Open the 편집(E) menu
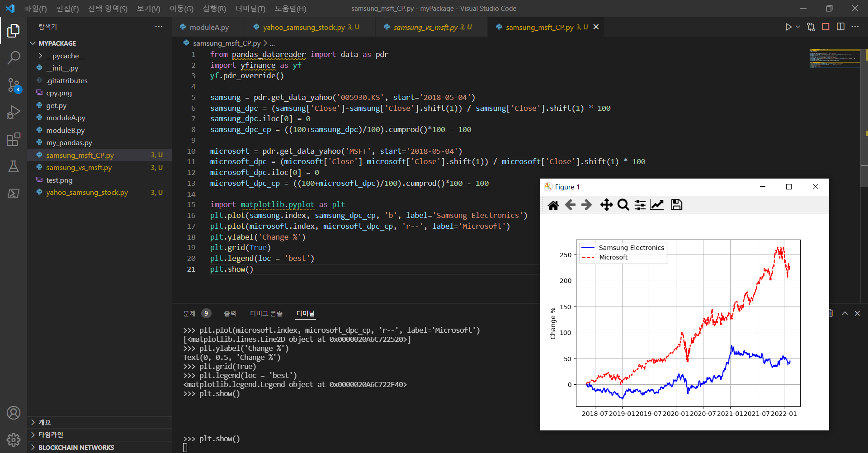 tap(67, 9)
